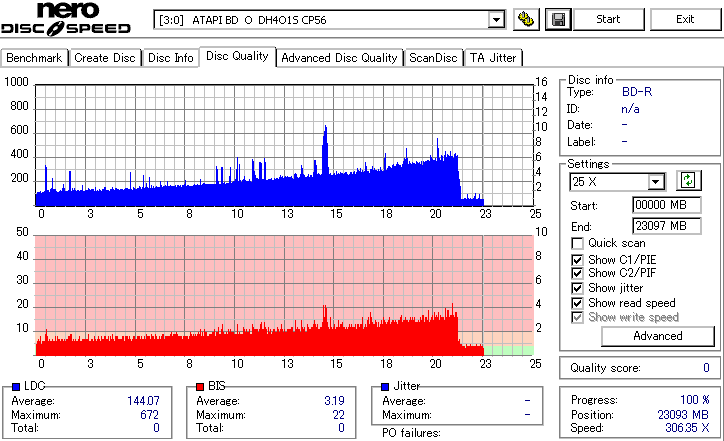Click the drive options tools icon
The image size is (724, 441).
526,19
